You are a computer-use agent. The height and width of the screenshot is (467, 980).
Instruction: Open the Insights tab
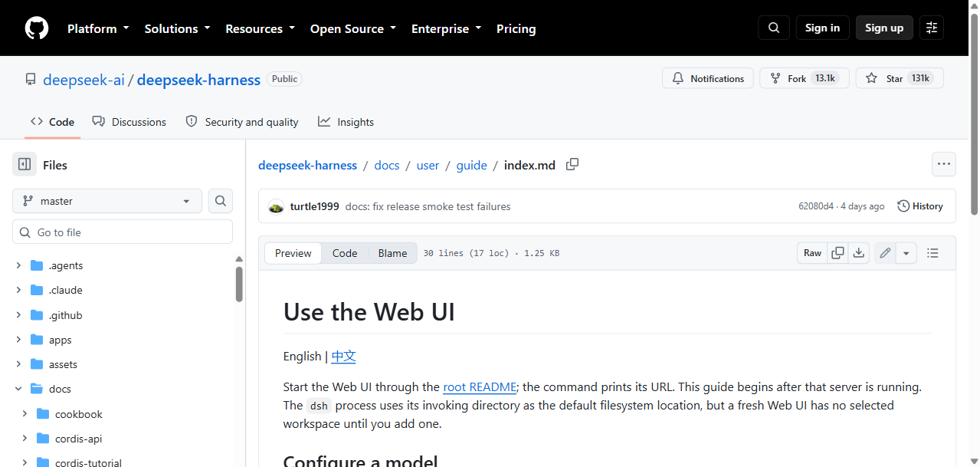pyautogui.click(x=346, y=122)
